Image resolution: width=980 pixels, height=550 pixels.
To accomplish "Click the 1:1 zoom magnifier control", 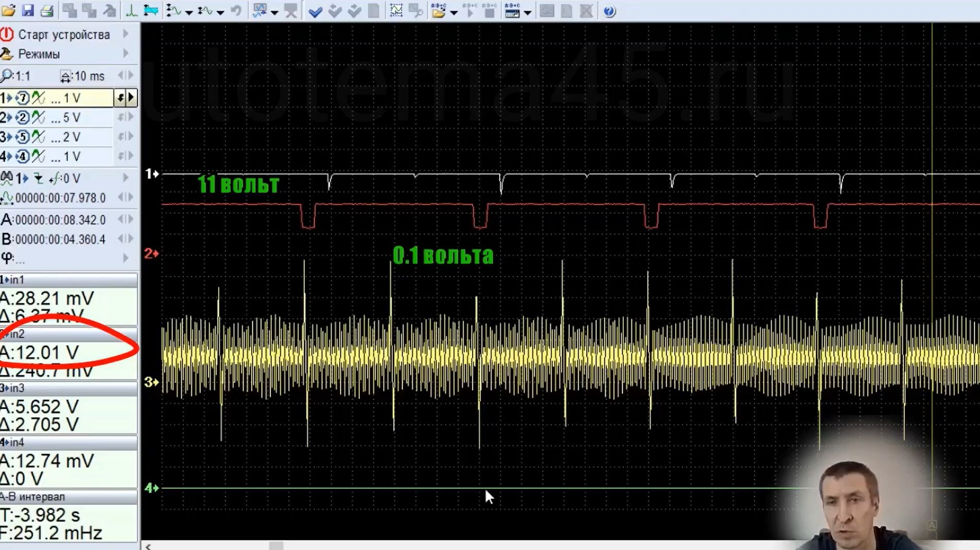I will (x=16, y=76).
